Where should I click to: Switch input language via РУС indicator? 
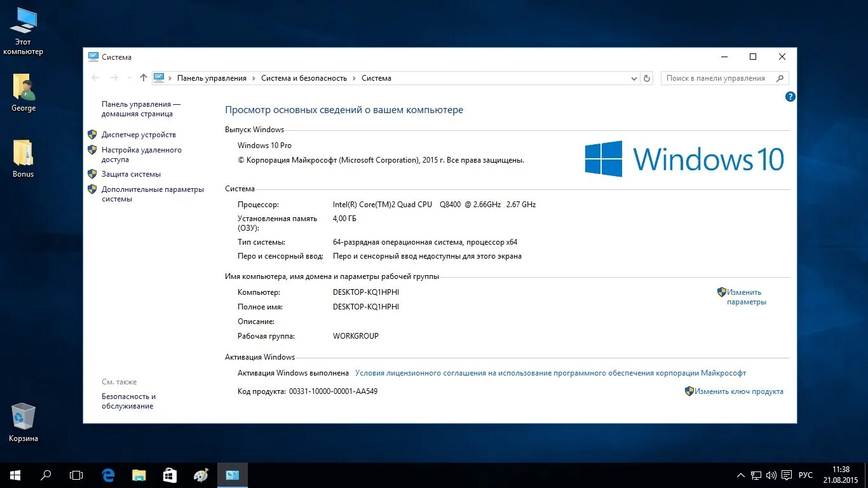click(x=806, y=475)
